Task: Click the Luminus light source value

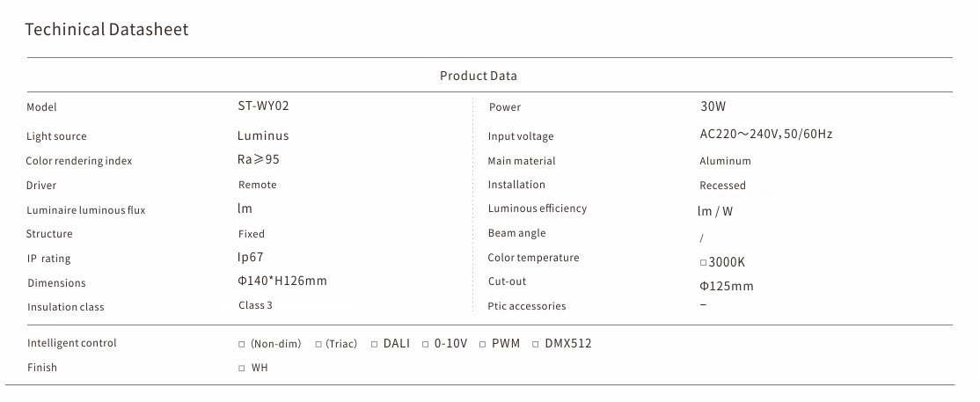Action: pyautogui.click(x=263, y=136)
